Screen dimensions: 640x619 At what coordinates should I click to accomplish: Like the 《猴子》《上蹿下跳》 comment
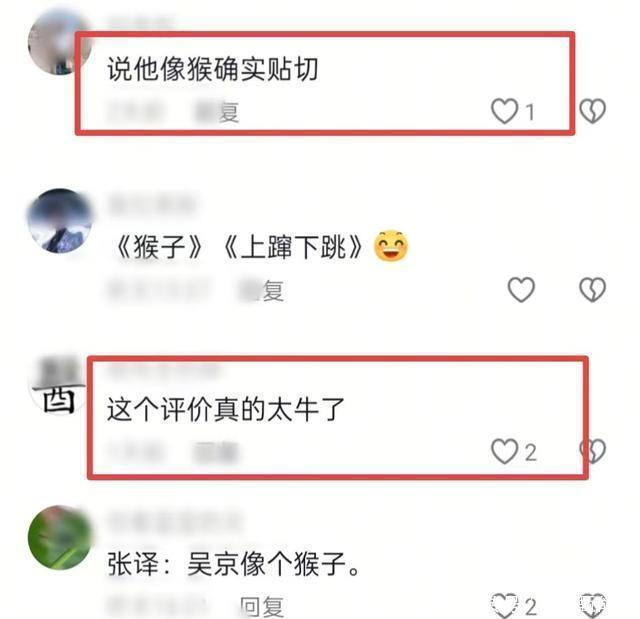coord(521,290)
